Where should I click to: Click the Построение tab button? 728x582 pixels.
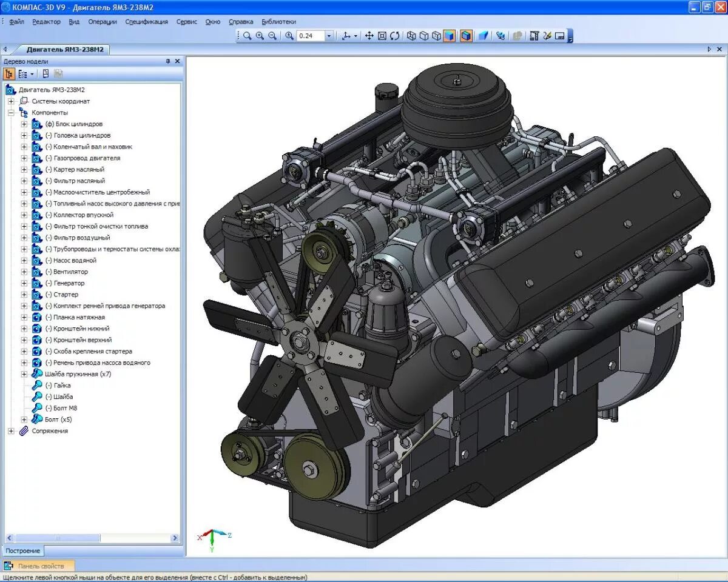pos(24,551)
